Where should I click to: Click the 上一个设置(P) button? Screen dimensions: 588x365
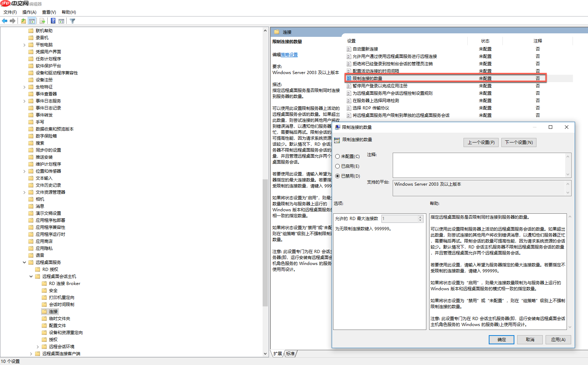click(481, 142)
